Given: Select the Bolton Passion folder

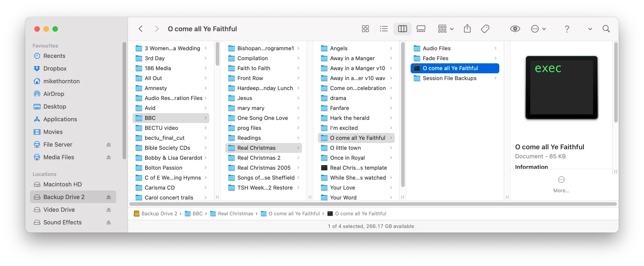Looking at the screenshot, I should 171,168.
